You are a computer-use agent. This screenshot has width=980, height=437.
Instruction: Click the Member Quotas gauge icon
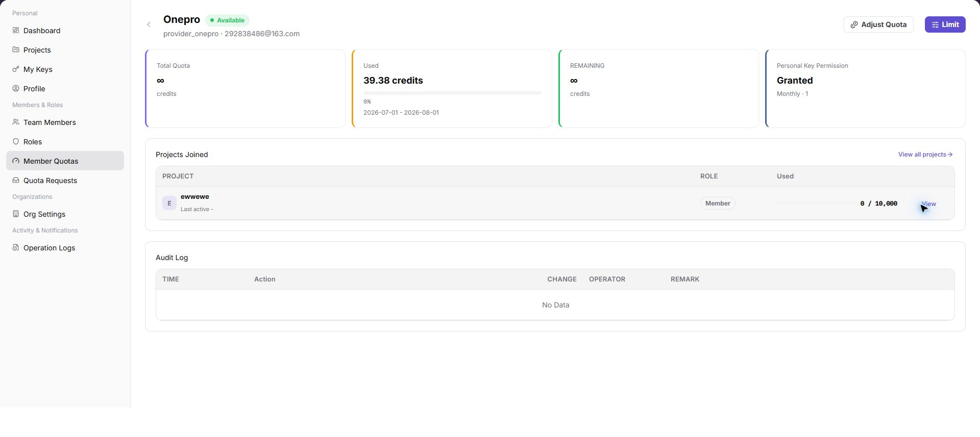point(16,161)
